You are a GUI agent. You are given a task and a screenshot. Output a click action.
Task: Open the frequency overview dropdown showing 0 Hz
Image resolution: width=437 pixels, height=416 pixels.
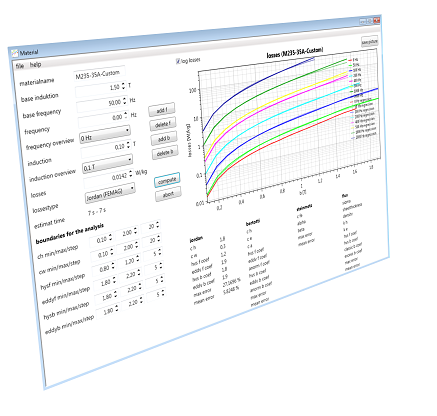[105, 135]
